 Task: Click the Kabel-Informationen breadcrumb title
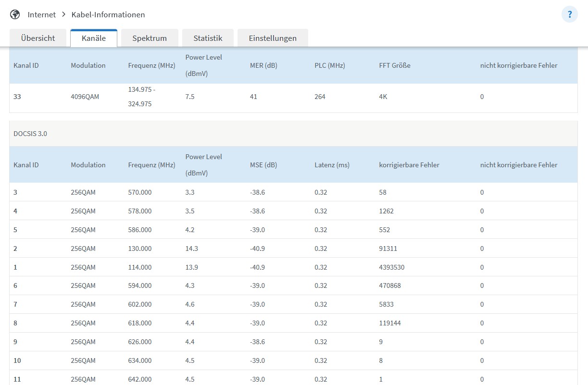[108, 14]
